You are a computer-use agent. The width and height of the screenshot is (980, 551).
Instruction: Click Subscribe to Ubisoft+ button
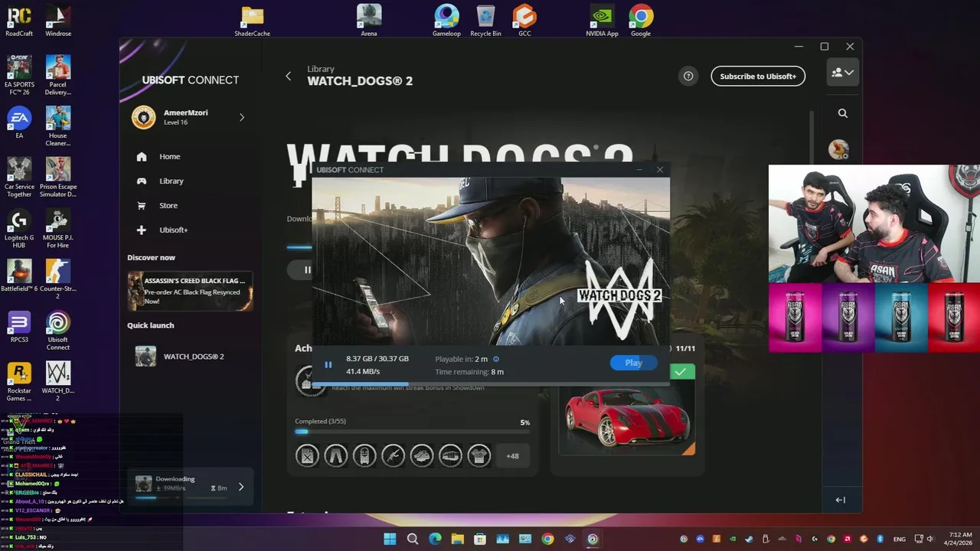pos(758,76)
